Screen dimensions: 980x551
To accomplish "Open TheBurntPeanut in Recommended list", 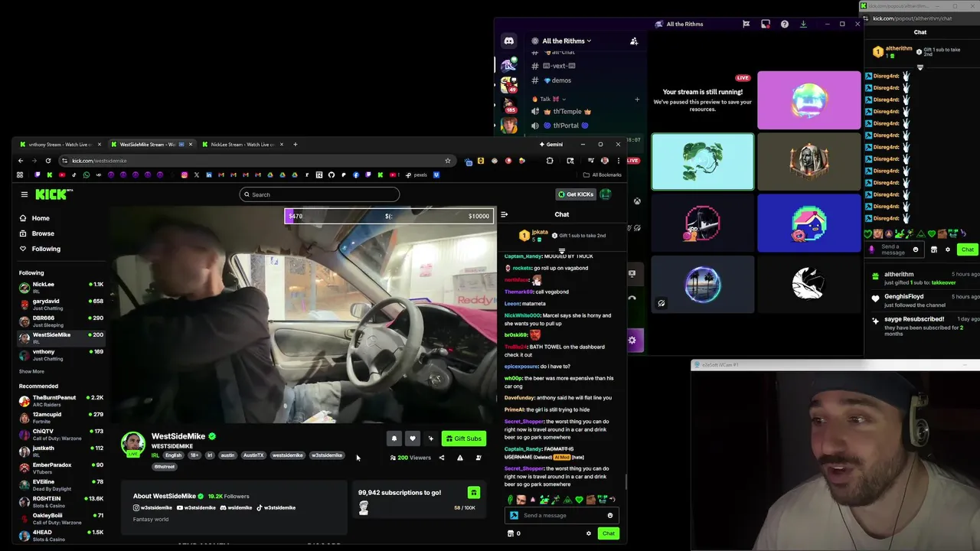I will (x=61, y=401).
